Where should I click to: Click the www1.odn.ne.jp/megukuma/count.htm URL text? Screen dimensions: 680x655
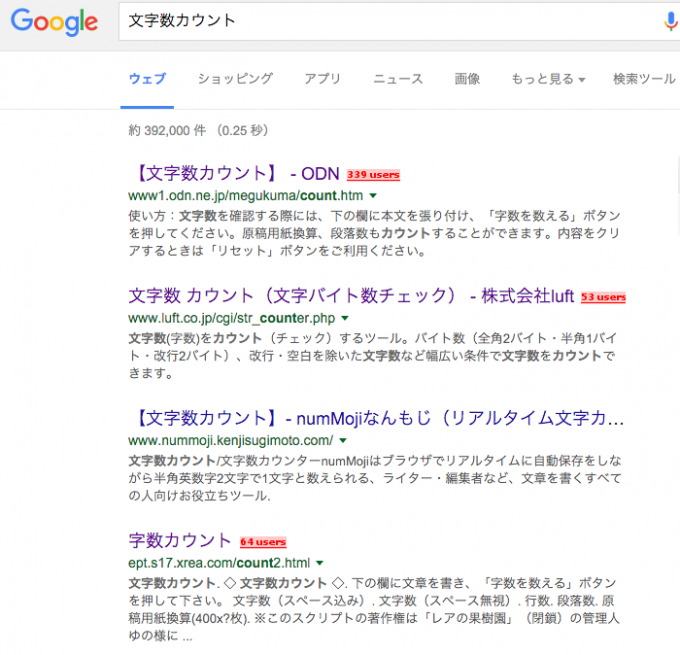pos(245,196)
